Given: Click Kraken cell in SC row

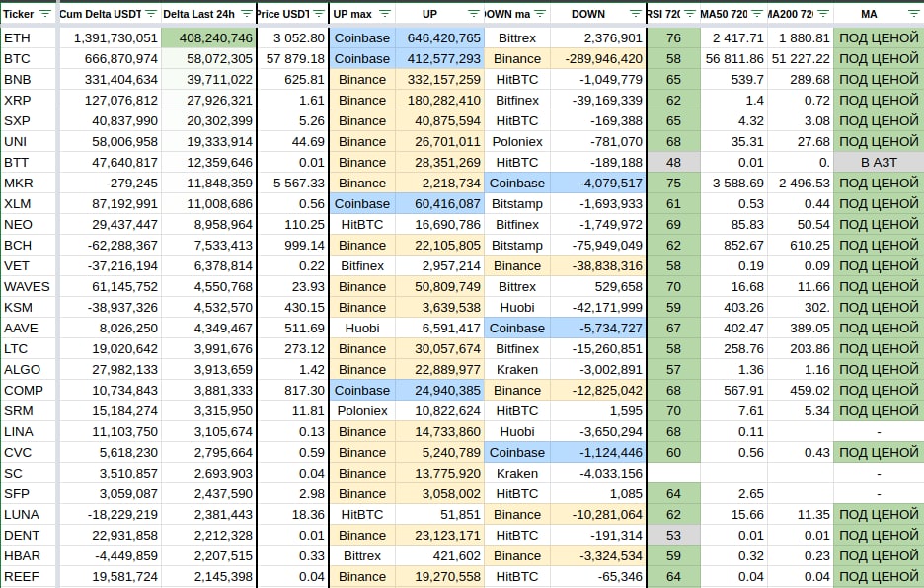Looking at the screenshot, I should 517,474.
